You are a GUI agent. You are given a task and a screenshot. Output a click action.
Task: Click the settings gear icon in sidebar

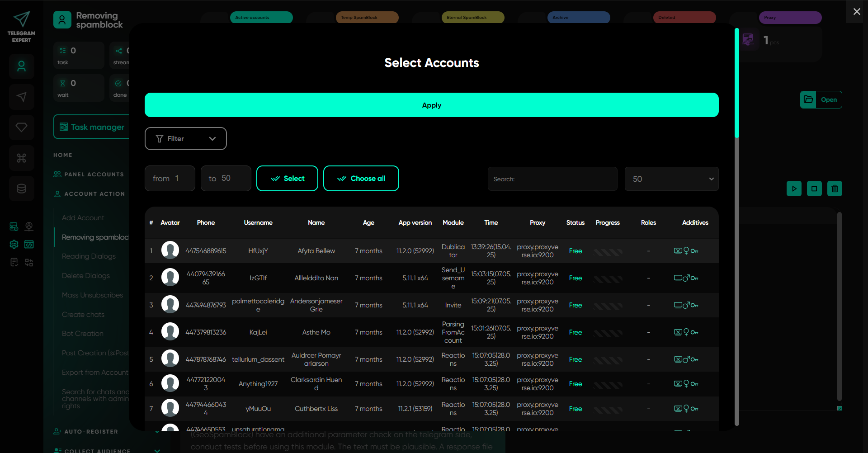(x=14, y=244)
